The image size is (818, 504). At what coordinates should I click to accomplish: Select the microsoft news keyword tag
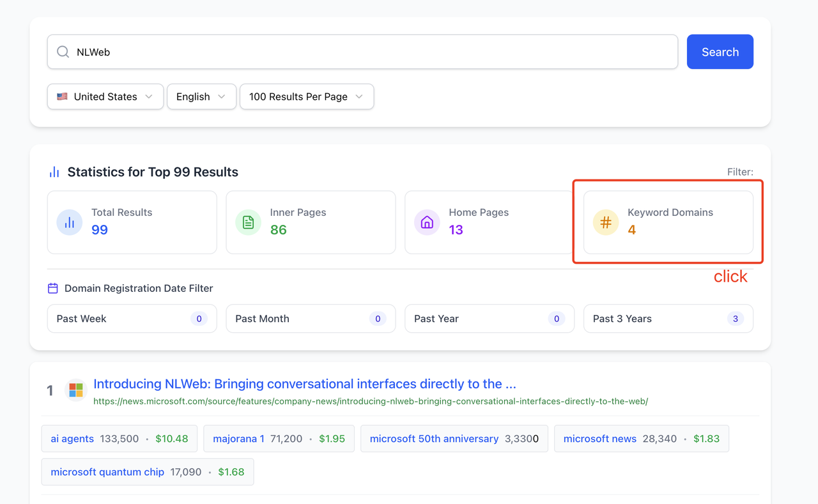click(x=599, y=439)
